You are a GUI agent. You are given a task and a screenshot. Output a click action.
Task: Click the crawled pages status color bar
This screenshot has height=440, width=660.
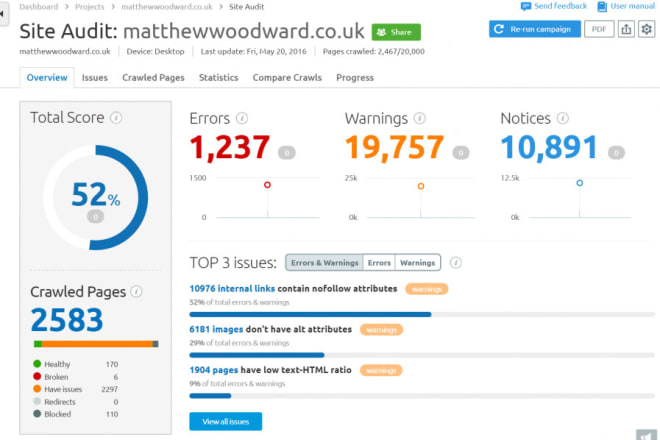(x=96, y=344)
